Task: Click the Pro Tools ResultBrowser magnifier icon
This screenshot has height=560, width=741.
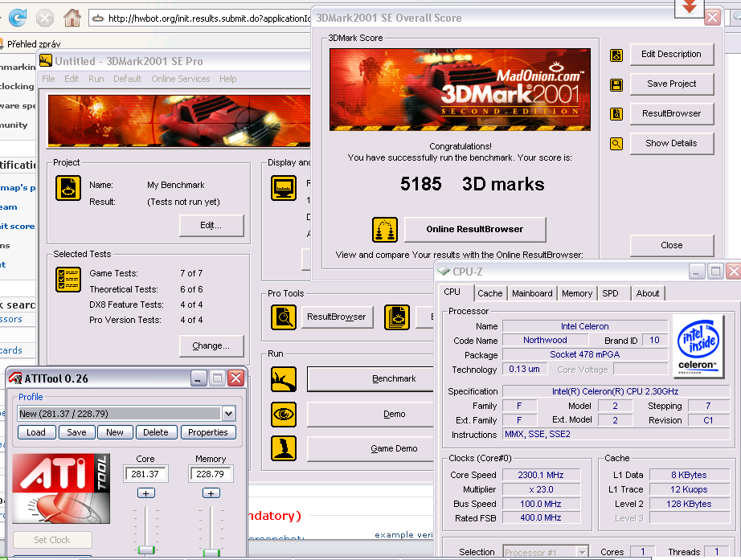Action: tap(284, 317)
